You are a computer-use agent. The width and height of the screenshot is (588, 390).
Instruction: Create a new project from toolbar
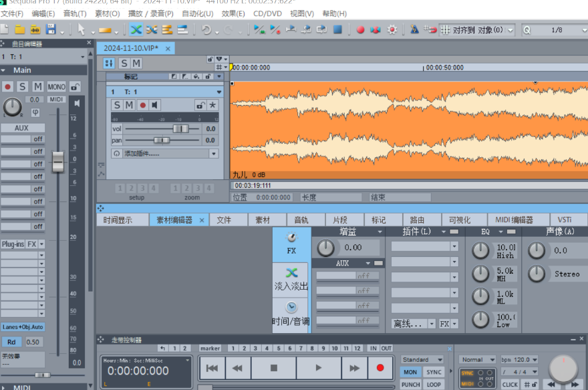pyautogui.click(x=4, y=29)
